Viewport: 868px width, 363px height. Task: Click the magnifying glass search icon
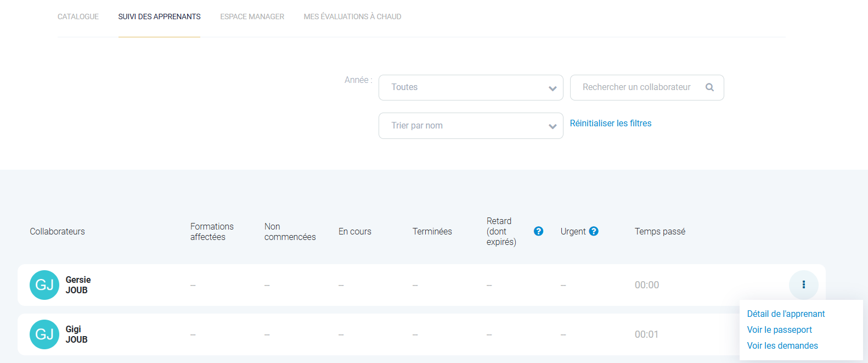[x=709, y=87]
